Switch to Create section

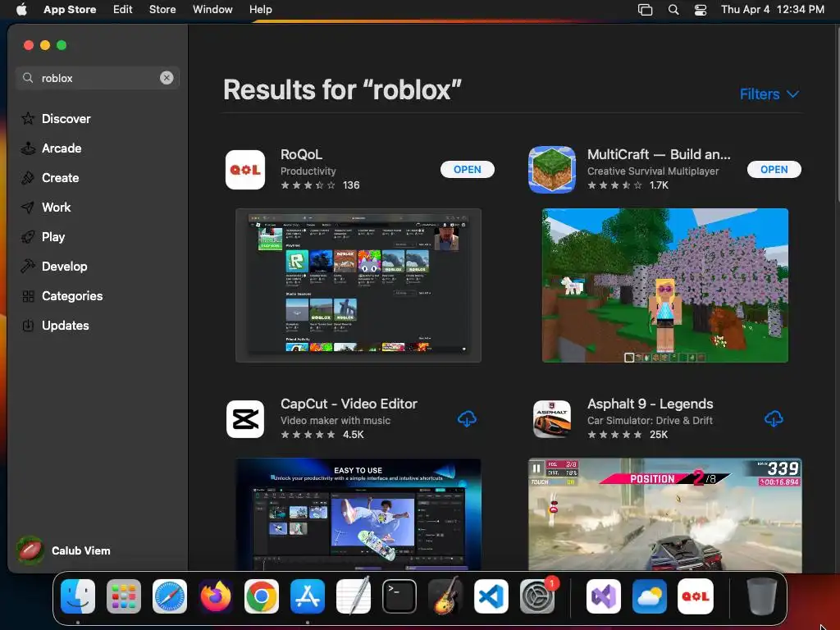pos(98,177)
